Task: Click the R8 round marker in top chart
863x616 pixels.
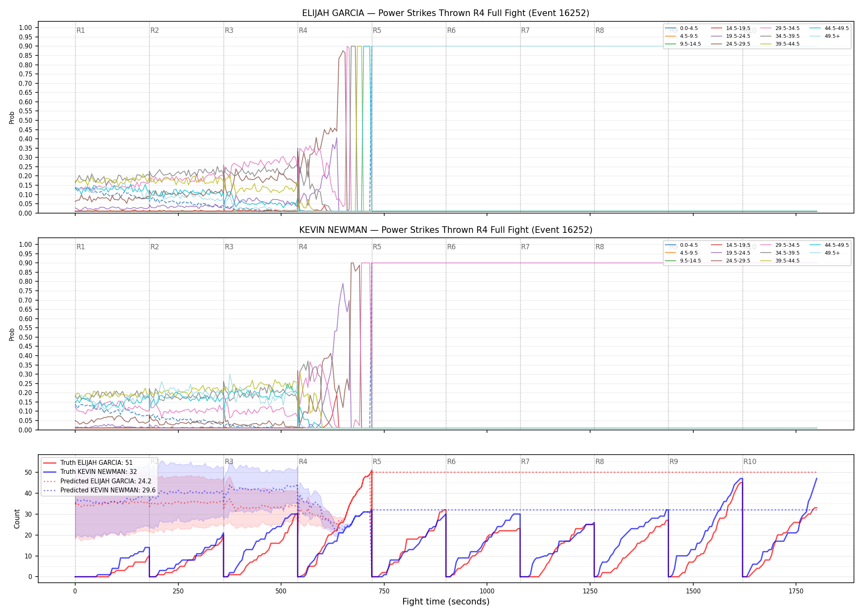Action: point(600,30)
